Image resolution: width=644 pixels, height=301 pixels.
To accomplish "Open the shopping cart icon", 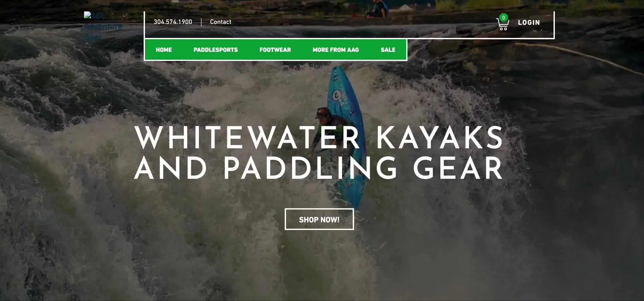I will pyautogui.click(x=503, y=24).
